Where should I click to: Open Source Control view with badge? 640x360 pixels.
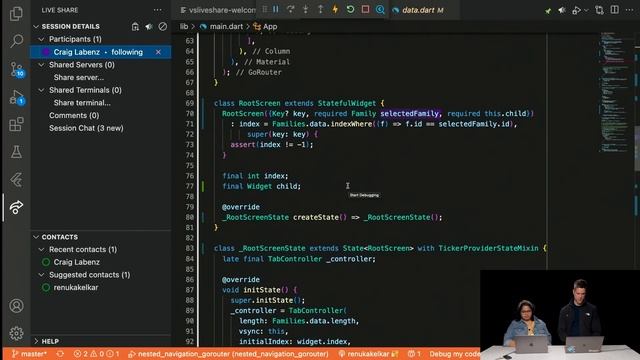(17, 70)
